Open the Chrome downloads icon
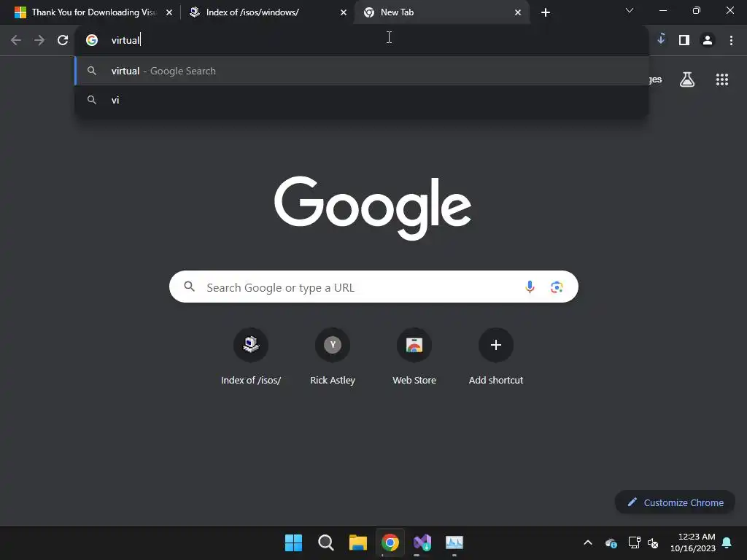Viewport: 747px width, 560px height. [661, 39]
